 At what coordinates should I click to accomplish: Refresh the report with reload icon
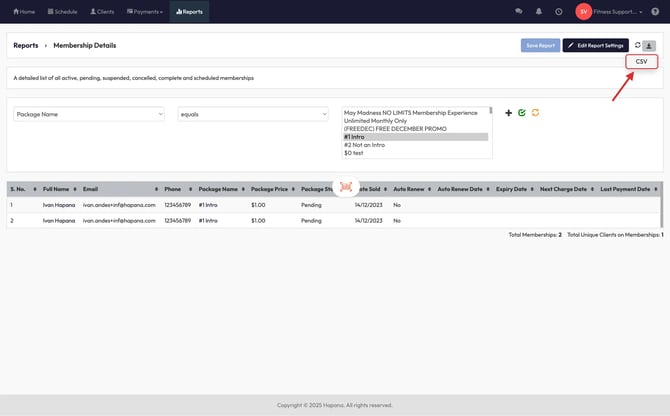637,45
